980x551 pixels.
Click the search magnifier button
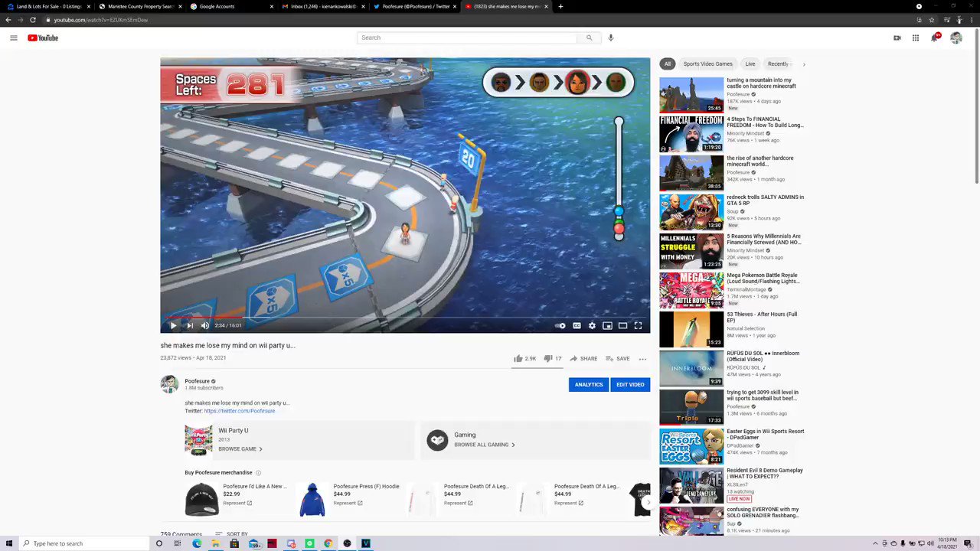coord(589,37)
